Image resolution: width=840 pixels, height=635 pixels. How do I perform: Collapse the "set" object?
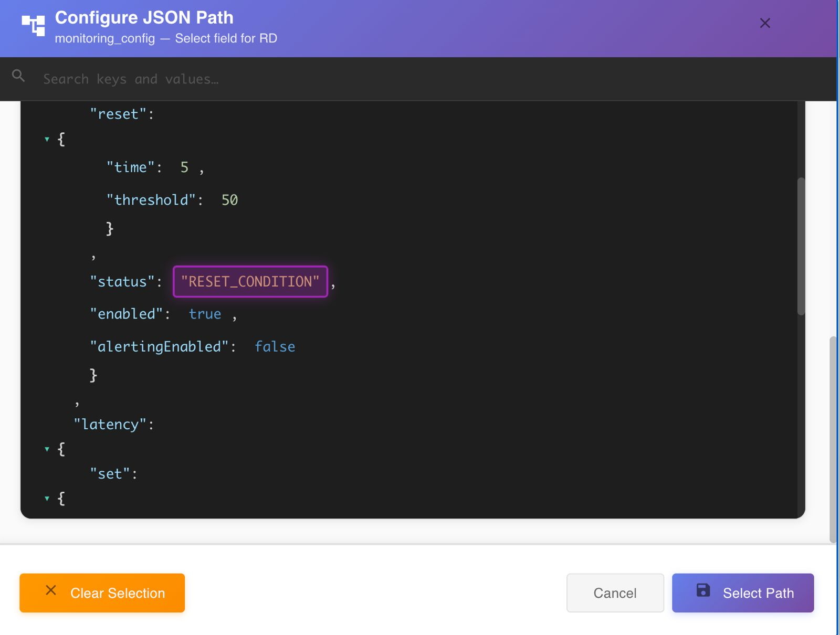[47, 499]
